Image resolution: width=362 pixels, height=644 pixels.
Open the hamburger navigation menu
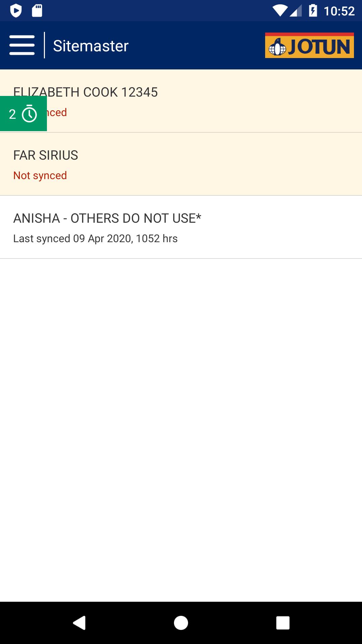click(x=22, y=45)
